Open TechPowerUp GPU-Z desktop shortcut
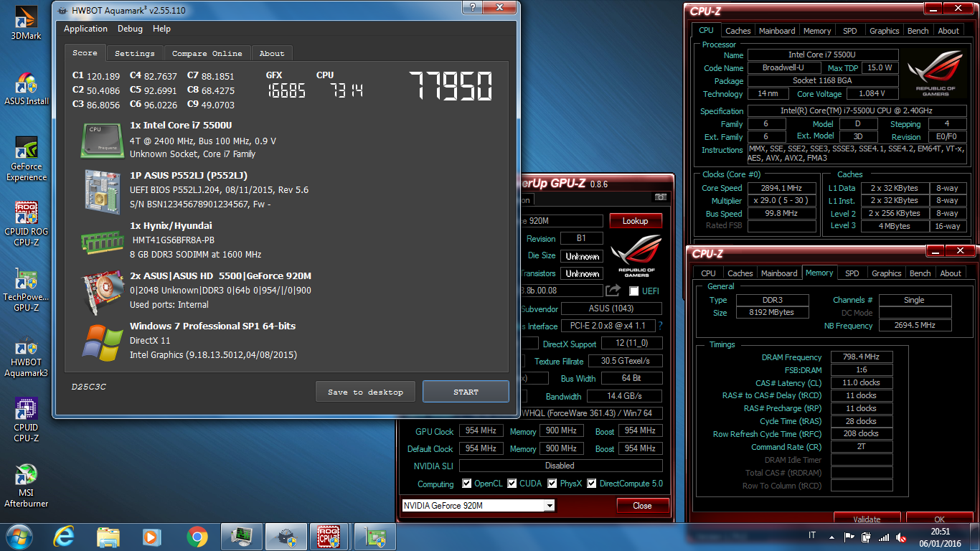The height and width of the screenshot is (551, 980). [26, 290]
